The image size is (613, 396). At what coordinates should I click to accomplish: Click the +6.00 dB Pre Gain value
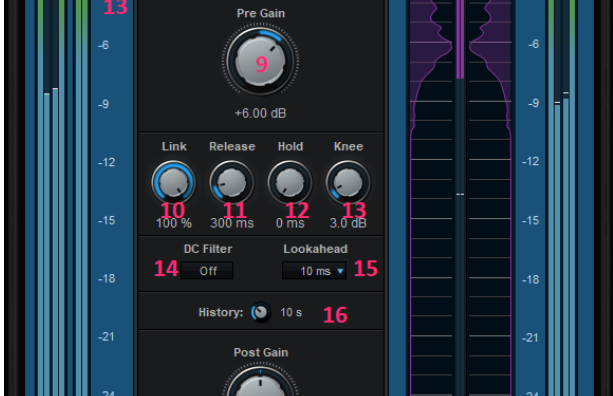(x=260, y=113)
